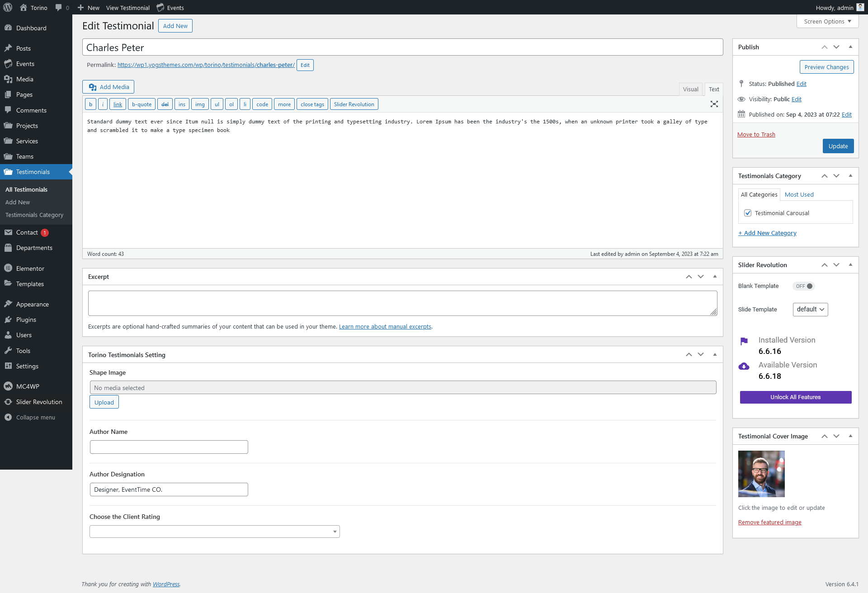Click the testimonial cover image thumbnail
Screen dimensions: 868x593
[x=761, y=474]
